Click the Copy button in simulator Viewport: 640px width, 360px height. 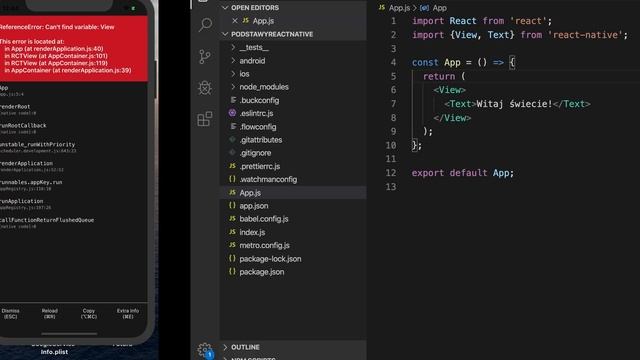[x=89, y=313]
